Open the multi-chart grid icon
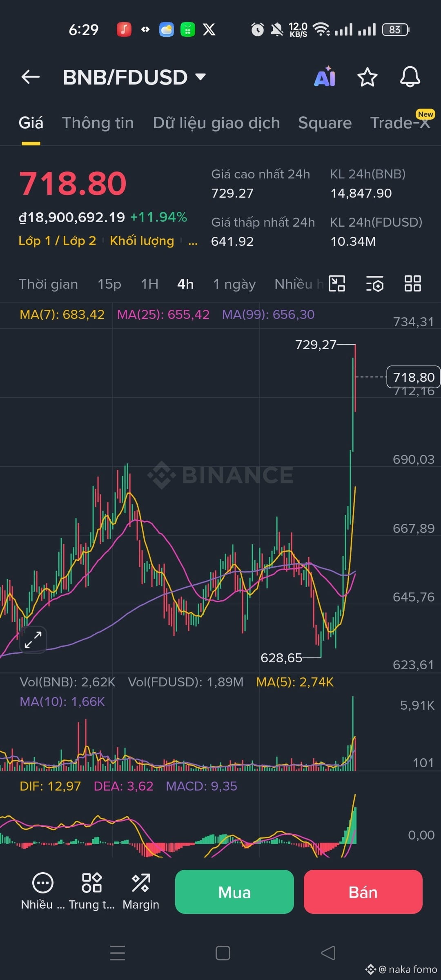441x980 pixels. point(413,283)
